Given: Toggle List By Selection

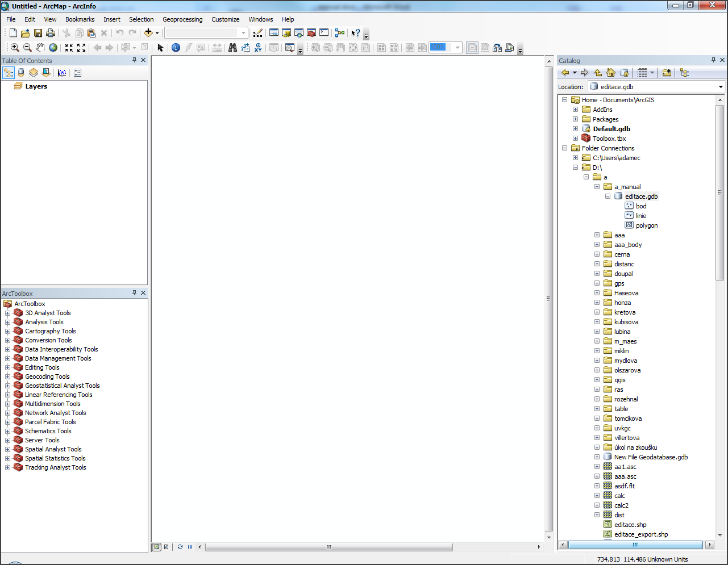Looking at the screenshot, I should coord(46,73).
